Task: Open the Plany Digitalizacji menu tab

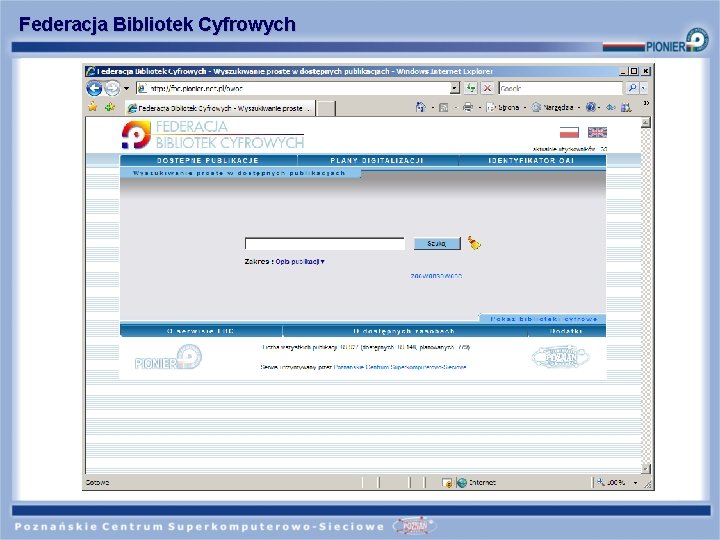Action: click(377, 160)
